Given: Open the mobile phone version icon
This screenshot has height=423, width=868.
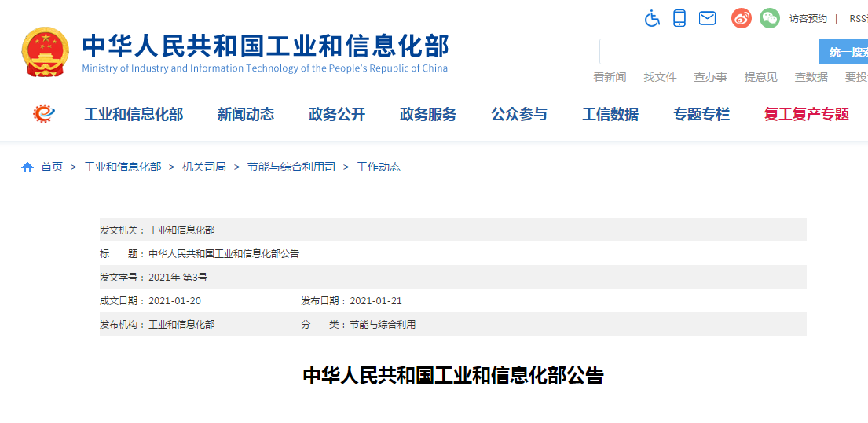Looking at the screenshot, I should point(679,18).
